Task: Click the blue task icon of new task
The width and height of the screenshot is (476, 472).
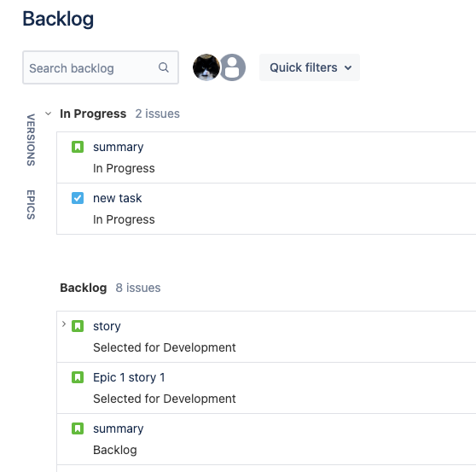Action: pyautogui.click(x=78, y=198)
